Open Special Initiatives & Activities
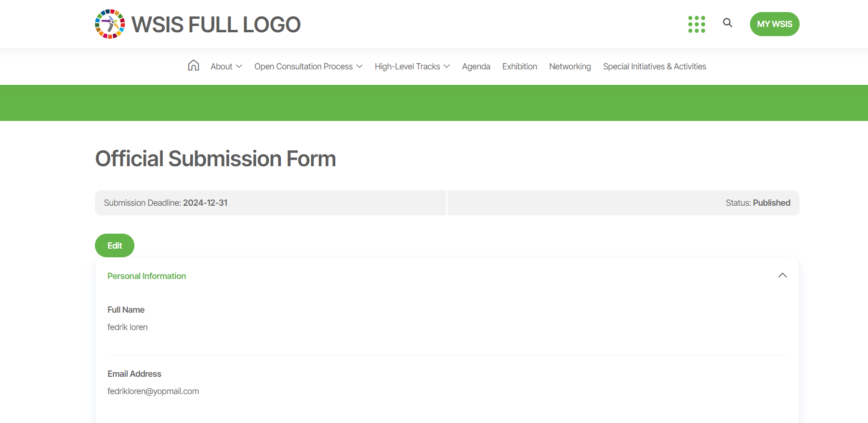 click(654, 66)
